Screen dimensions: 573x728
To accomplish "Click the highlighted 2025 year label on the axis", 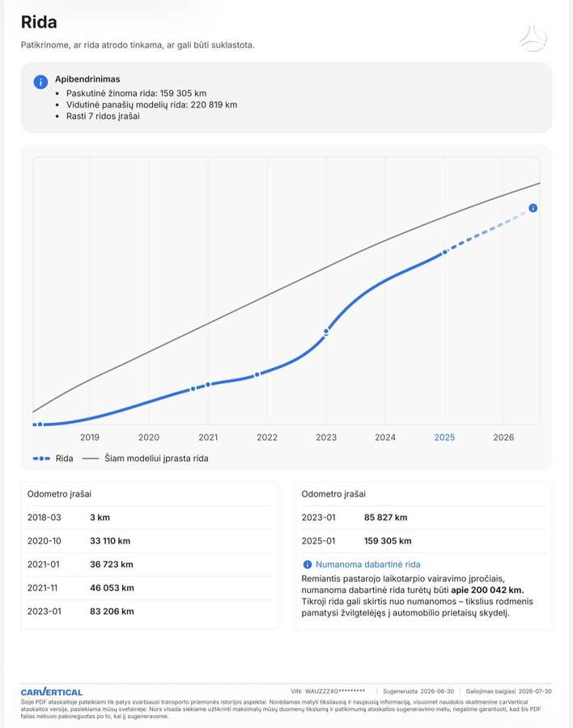I will [x=444, y=438].
